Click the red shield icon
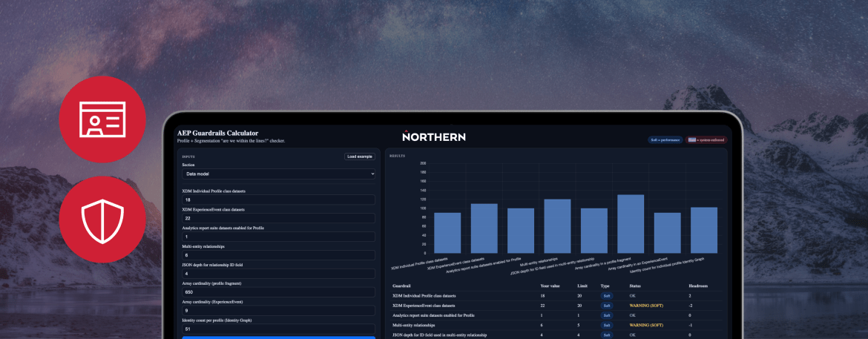 click(102, 220)
